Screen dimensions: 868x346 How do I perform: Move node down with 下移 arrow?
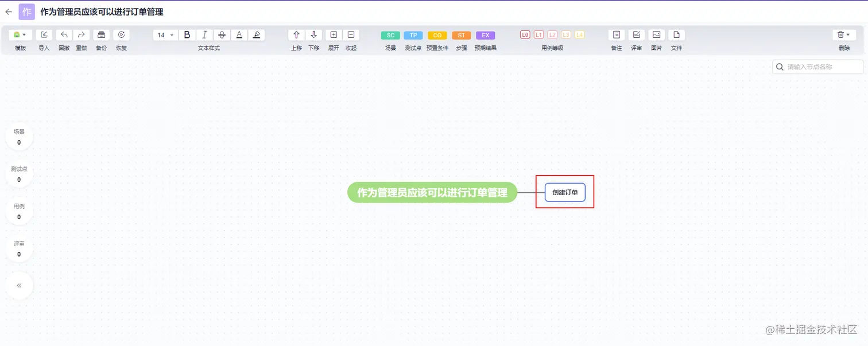point(313,35)
